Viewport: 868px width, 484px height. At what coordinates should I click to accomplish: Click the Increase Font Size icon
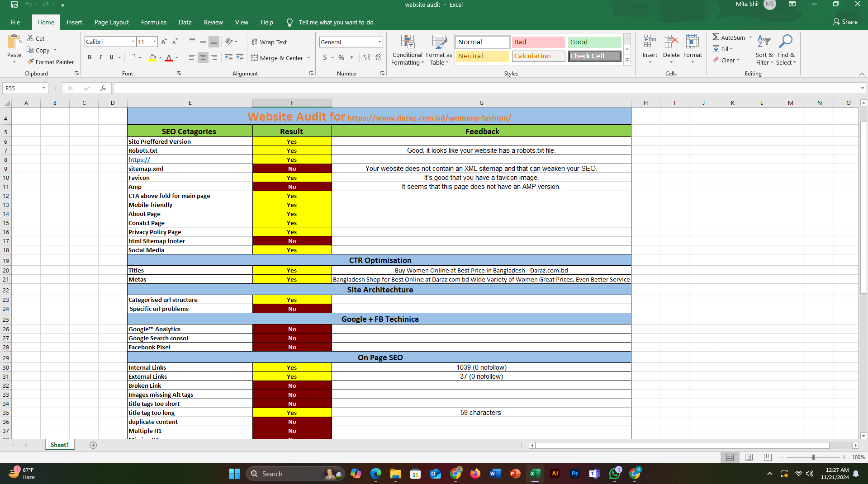[x=164, y=42]
